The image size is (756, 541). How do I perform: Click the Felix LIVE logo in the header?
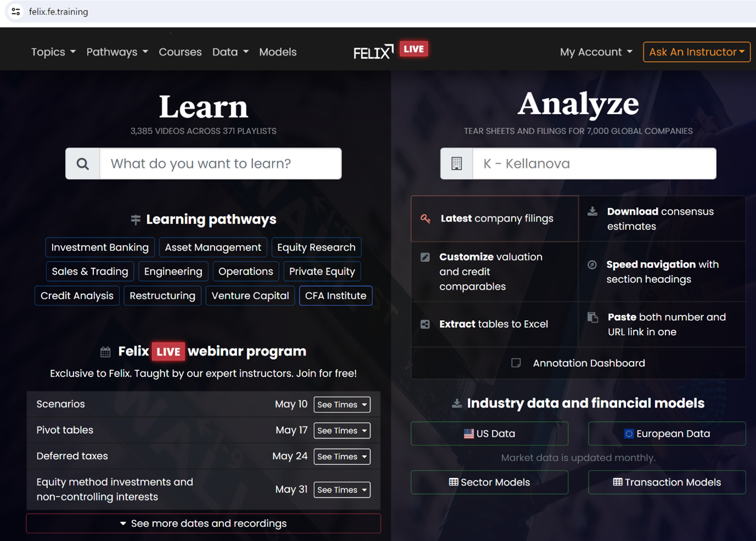pos(390,51)
